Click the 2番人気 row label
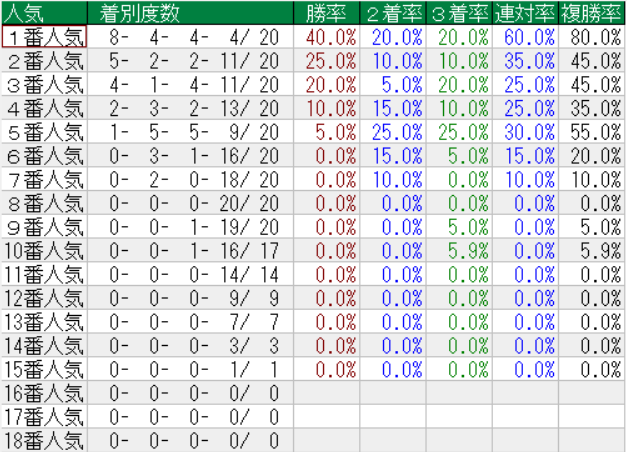The height and width of the screenshot is (452, 627). point(44,59)
